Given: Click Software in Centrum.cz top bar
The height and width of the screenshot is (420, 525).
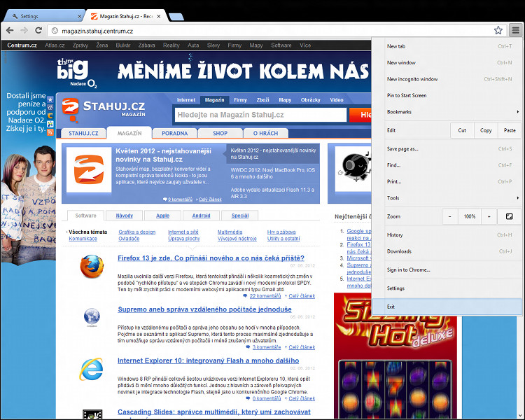Looking at the screenshot, I should 281,45.
